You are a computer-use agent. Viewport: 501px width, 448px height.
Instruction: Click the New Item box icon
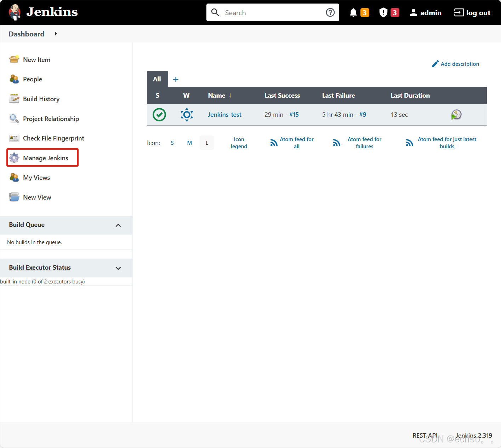tap(14, 59)
